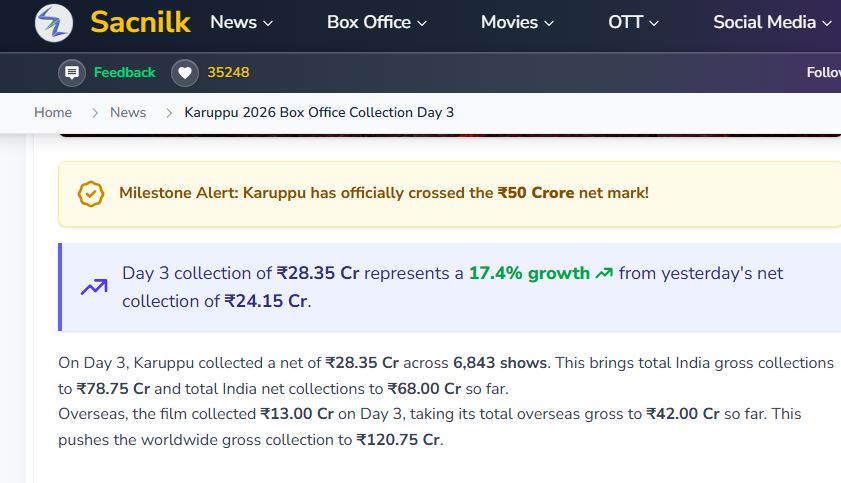Open the Social Media dropdown menu
Viewport: 841px width, 483px height.
tap(772, 22)
